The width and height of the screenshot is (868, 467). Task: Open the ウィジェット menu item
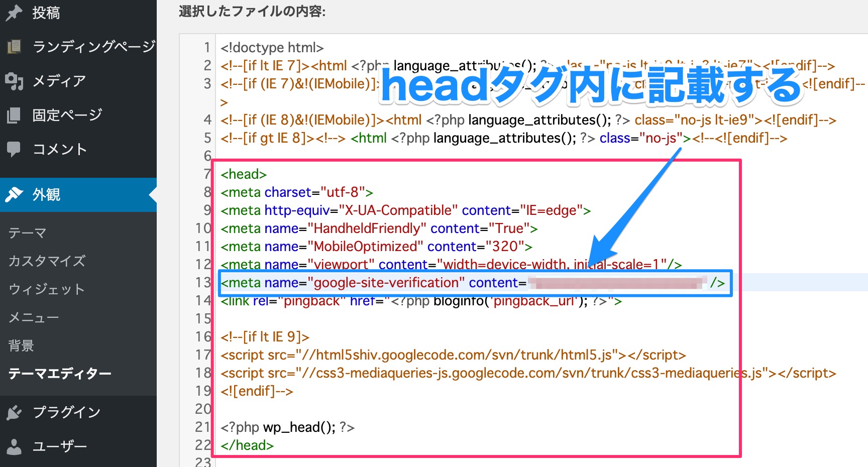[47, 289]
